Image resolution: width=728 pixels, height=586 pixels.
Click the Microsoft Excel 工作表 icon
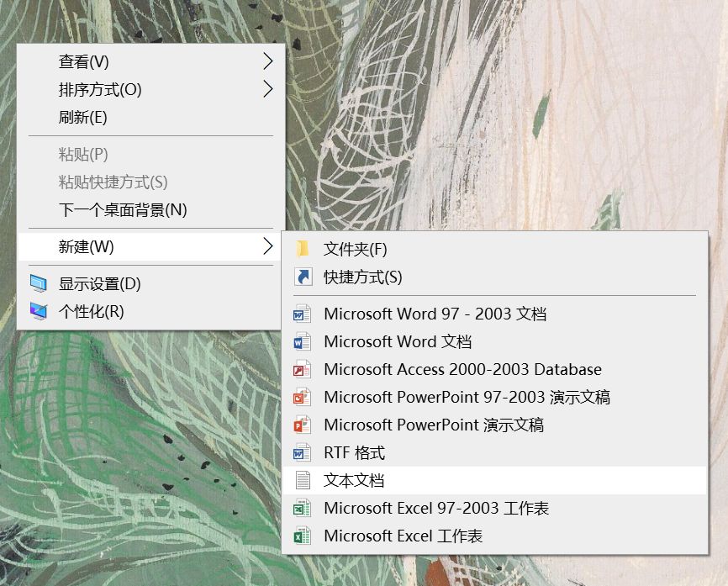pyautogui.click(x=300, y=536)
